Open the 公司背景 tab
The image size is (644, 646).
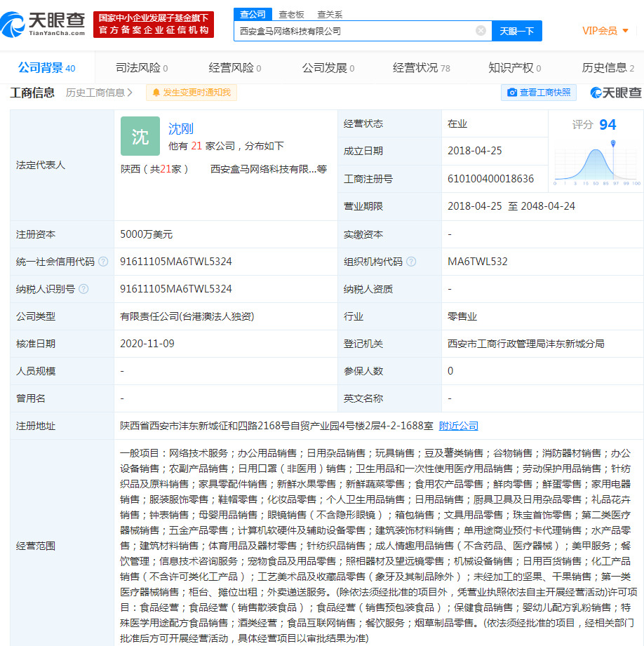[46, 68]
